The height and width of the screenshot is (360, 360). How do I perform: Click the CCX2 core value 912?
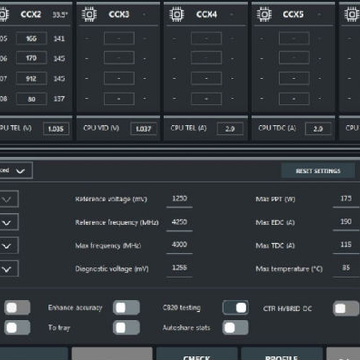tap(31, 79)
